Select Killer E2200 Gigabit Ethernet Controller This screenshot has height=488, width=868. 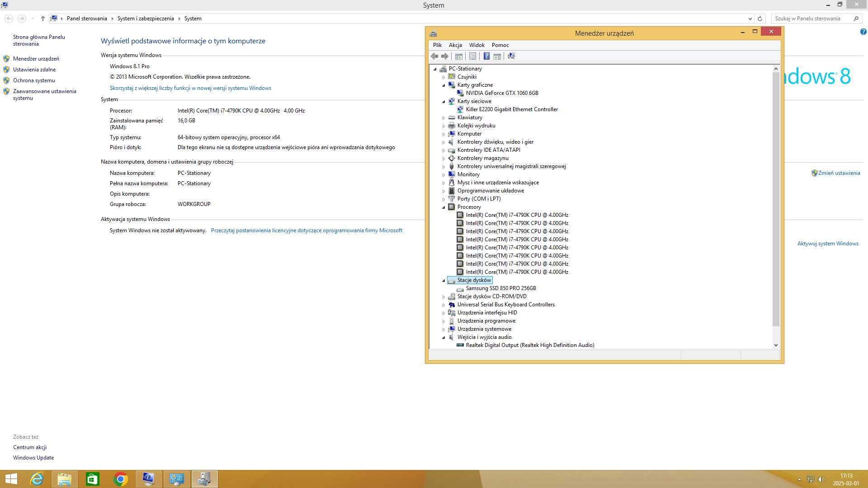pos(512,109)
